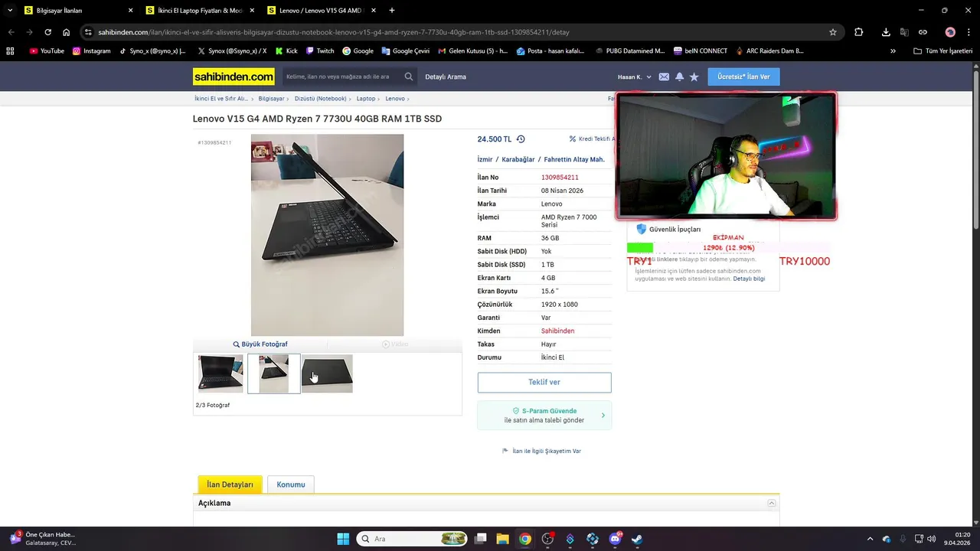The height and width of the screenshot is (551, 980).
Task: Open the browser extensions puzzle icon
Action: coord(858,32)
